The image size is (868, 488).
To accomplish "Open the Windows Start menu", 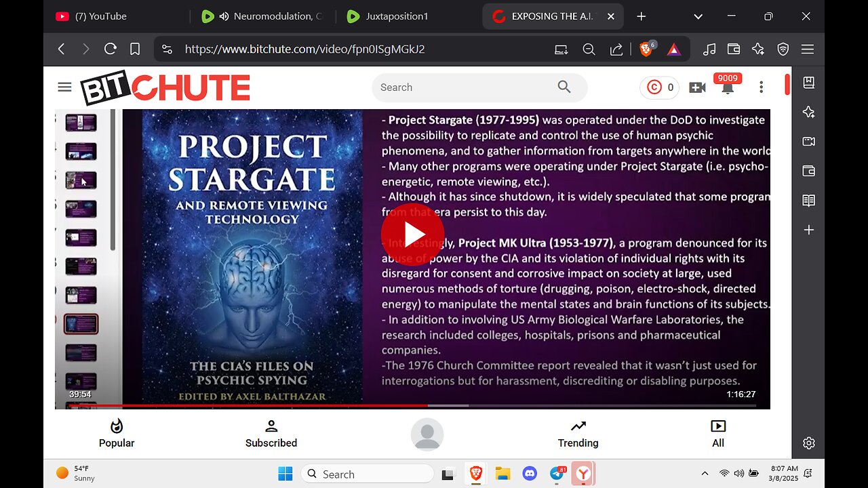I will click(285, 474).
